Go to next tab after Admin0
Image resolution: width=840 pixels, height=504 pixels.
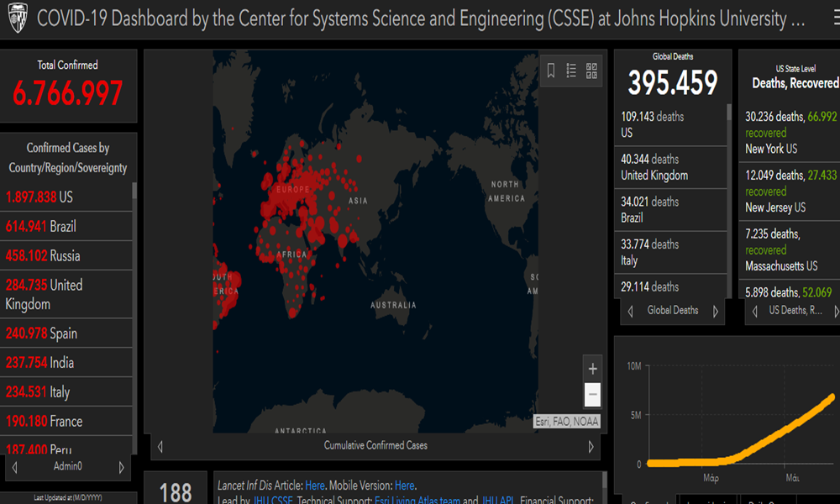click(x=121, y=467)
